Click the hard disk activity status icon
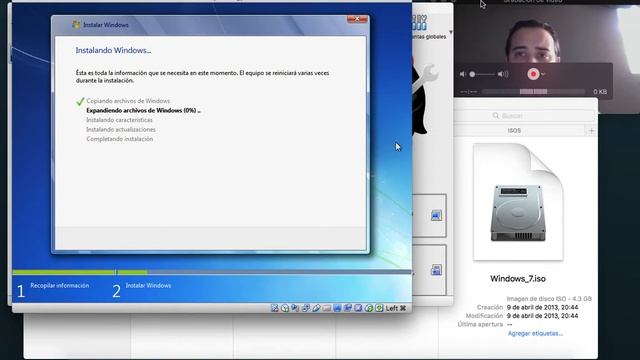The height and width of the screenshot is (360, 640). [275, 308]
